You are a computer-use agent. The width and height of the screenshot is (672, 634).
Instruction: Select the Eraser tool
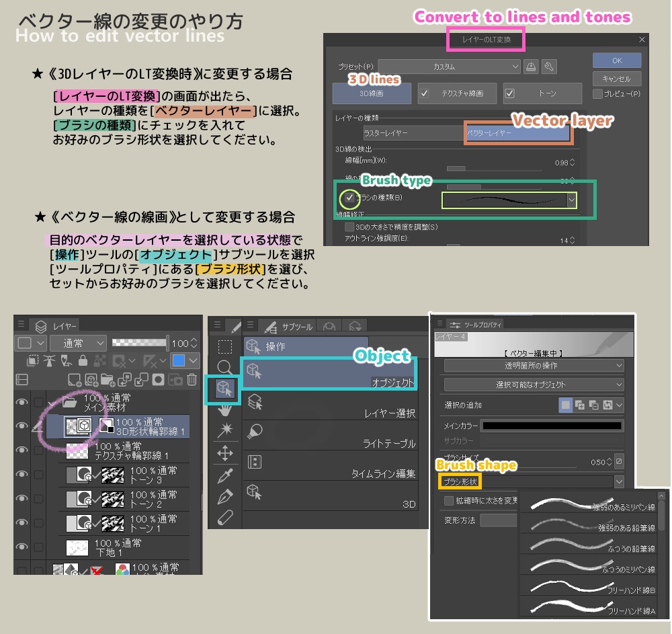[224, 518]
